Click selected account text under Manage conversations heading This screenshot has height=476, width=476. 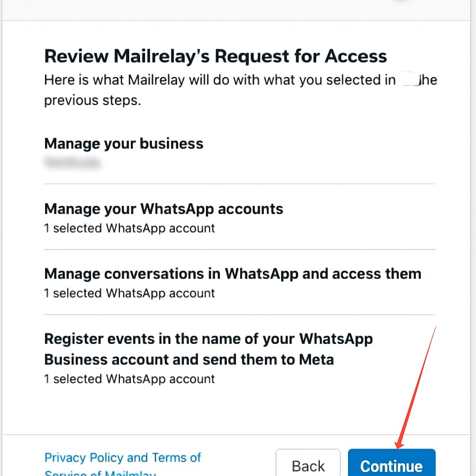(x=130, y=293)
